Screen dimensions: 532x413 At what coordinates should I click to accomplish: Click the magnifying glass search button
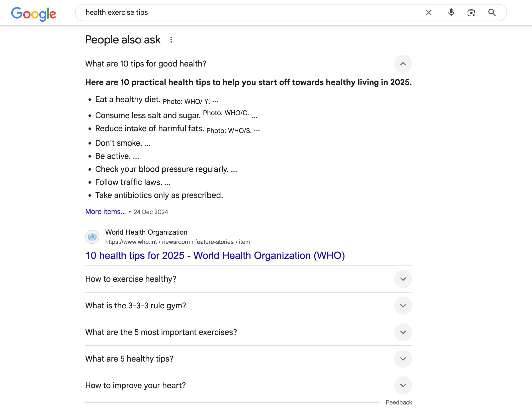pyautogui.click(x=492, y=13)
